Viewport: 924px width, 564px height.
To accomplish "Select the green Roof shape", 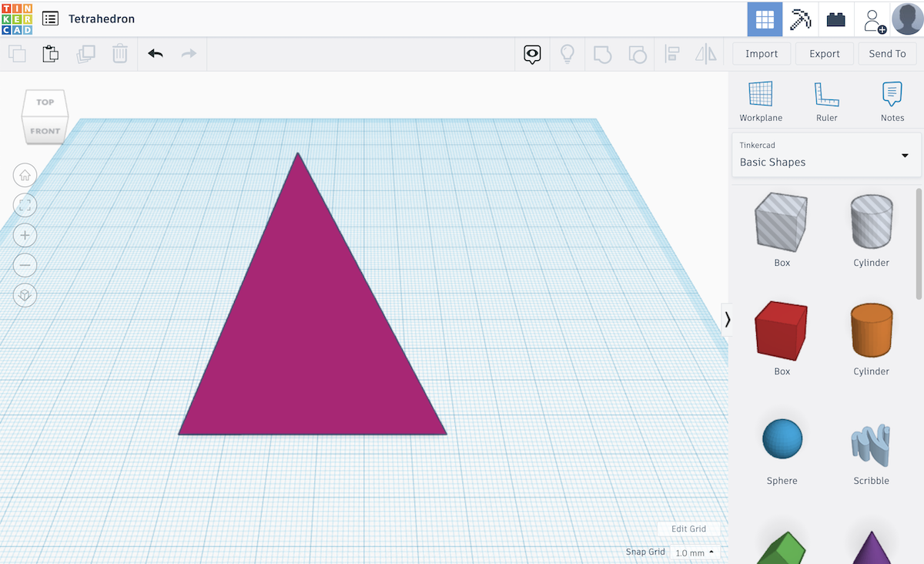I will tap(782, 546).
